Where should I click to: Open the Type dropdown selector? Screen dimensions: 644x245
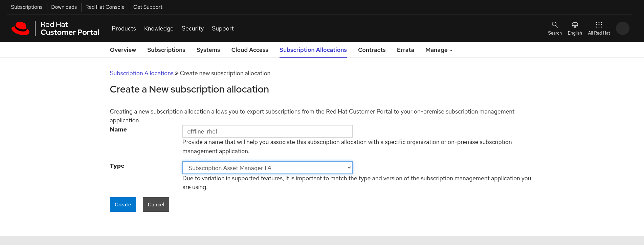pos(267,168)
